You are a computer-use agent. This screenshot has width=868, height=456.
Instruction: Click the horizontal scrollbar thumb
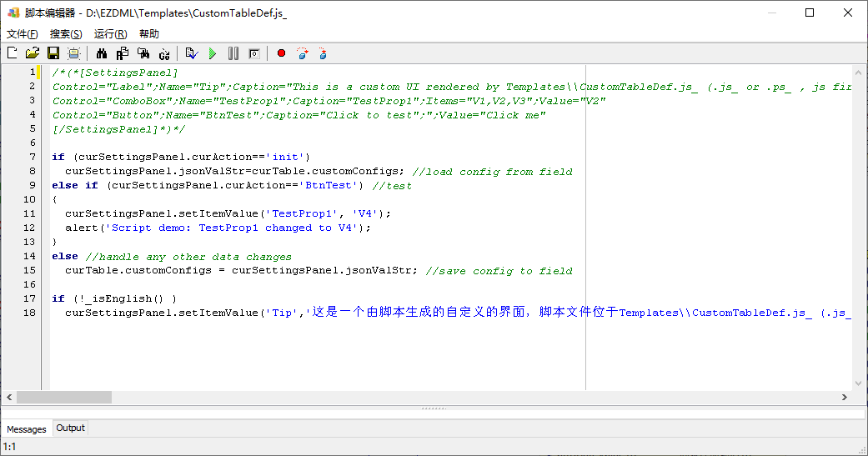click(63, 398)
